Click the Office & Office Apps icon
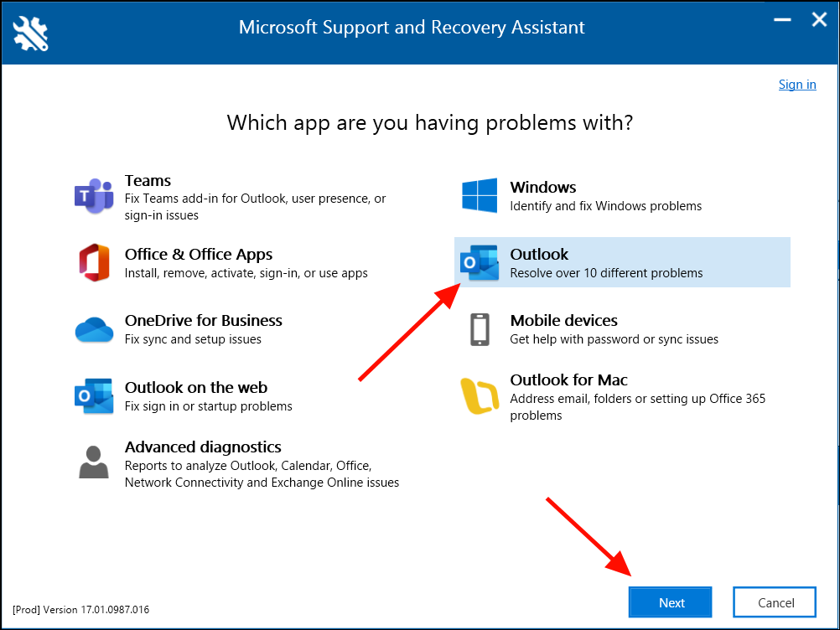Screen dimensions: 840x630 94,262
